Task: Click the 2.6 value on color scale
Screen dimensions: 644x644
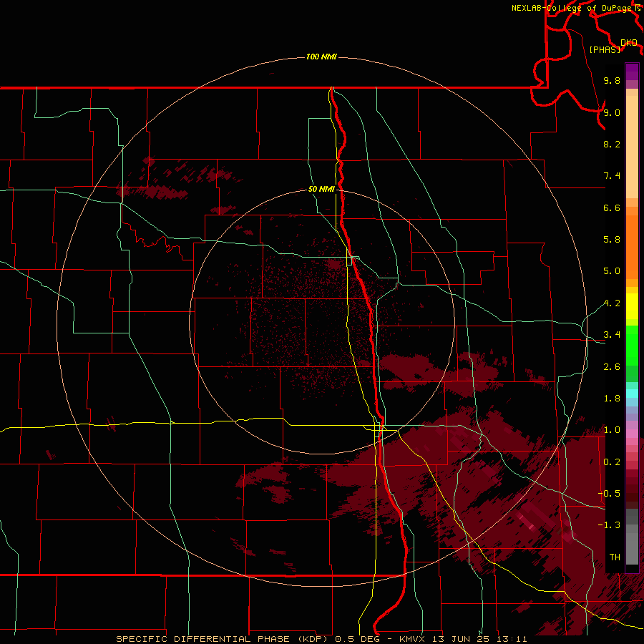Action: (x=612, y=367)
